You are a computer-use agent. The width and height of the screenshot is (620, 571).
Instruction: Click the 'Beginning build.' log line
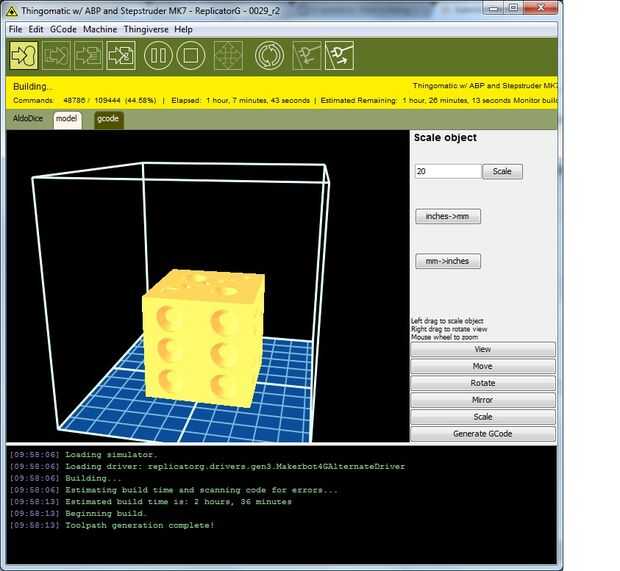106,514
